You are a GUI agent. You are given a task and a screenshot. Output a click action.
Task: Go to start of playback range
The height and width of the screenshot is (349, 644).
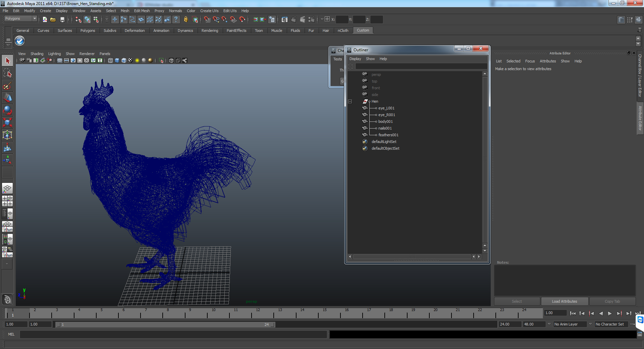coord(573,313)
